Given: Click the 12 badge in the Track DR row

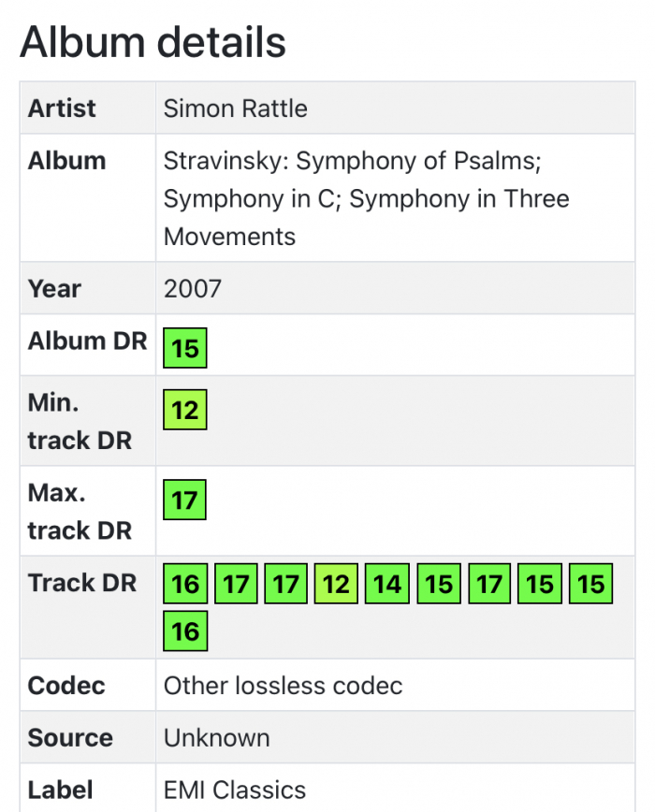Looking at the screenshot, I should pos(336,585).
